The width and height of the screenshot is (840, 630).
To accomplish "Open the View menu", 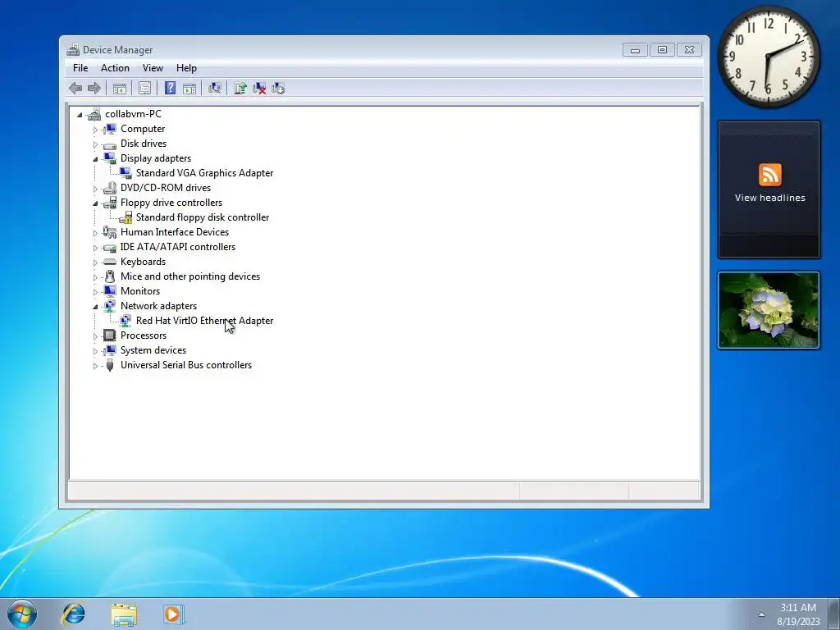I will click(153, 68).
